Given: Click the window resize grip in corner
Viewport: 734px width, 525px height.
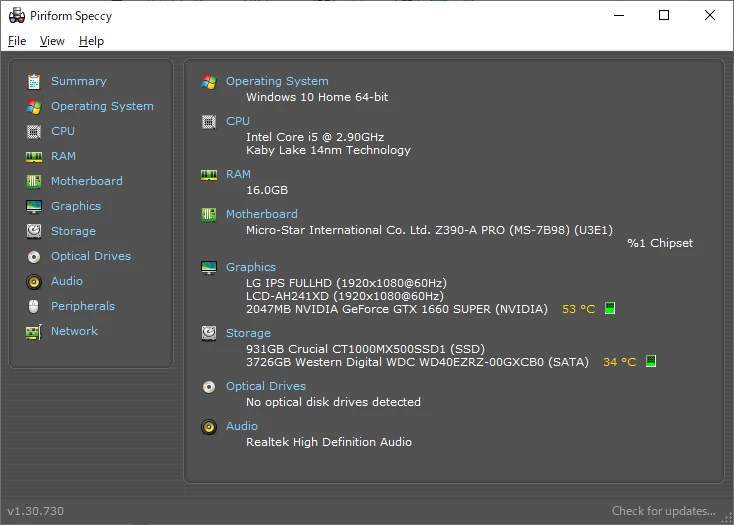Looking at the screenshot, I should [x=727, y=518].
